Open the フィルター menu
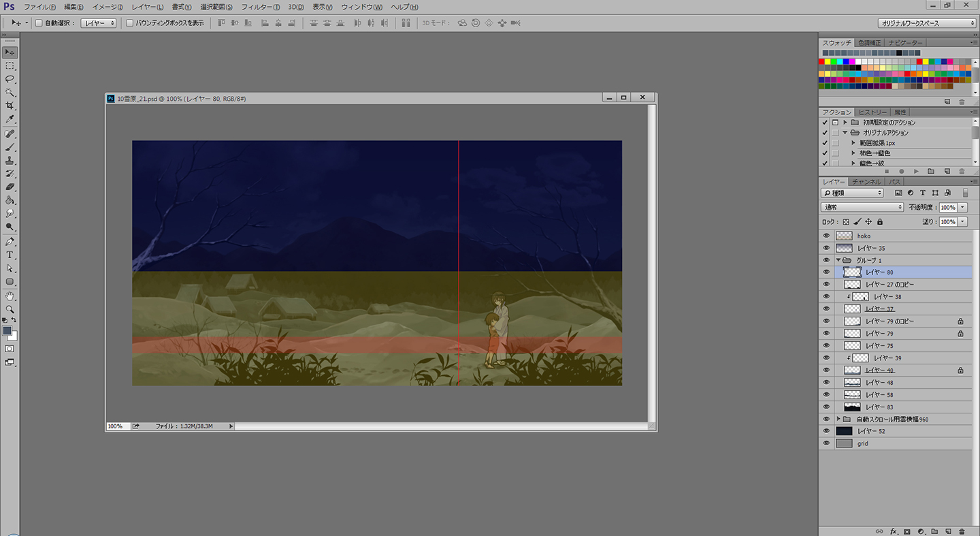980x536 pixels. pos(261,7)
